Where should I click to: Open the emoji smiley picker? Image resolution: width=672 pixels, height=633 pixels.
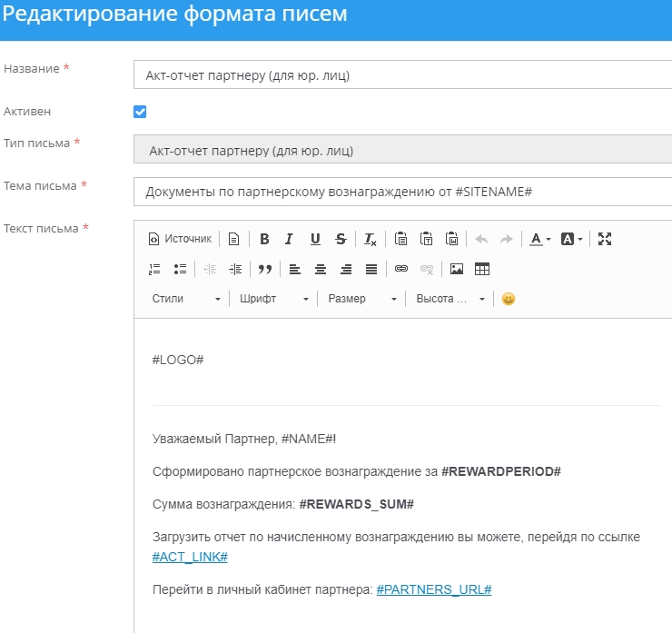509,299
